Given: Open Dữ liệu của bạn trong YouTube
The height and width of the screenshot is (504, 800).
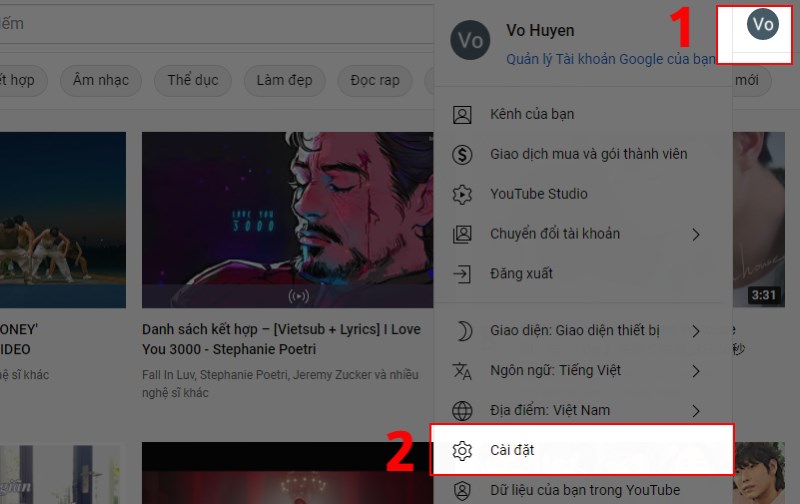Looking at the screenshot, I should tap(583, 490).
